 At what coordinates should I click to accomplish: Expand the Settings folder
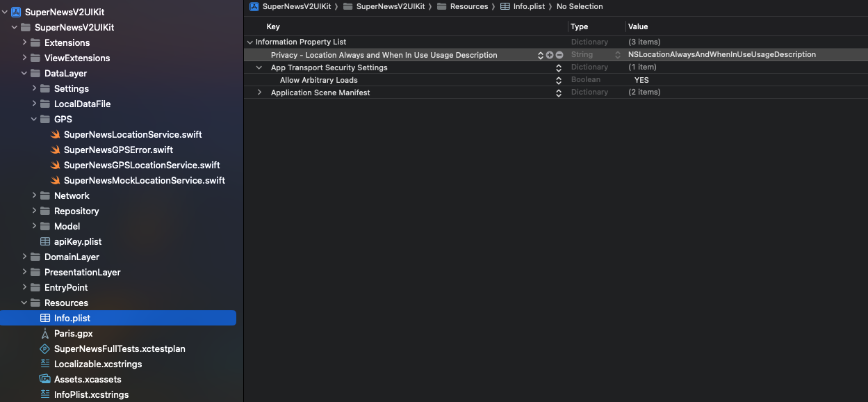(x=34, y=88)
